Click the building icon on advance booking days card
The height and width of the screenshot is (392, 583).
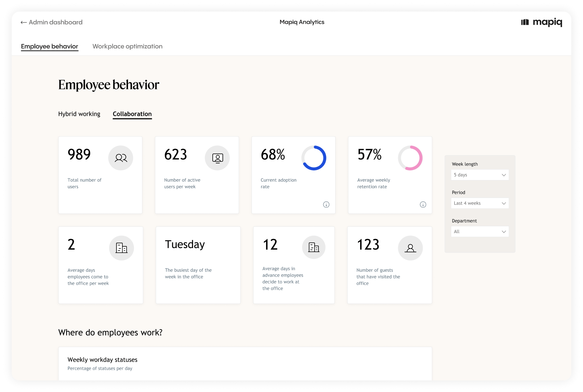tap(314, 247)
